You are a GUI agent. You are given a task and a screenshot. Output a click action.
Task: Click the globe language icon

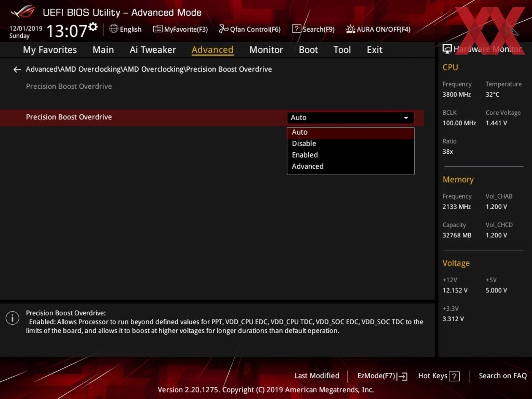click(113, 29)
